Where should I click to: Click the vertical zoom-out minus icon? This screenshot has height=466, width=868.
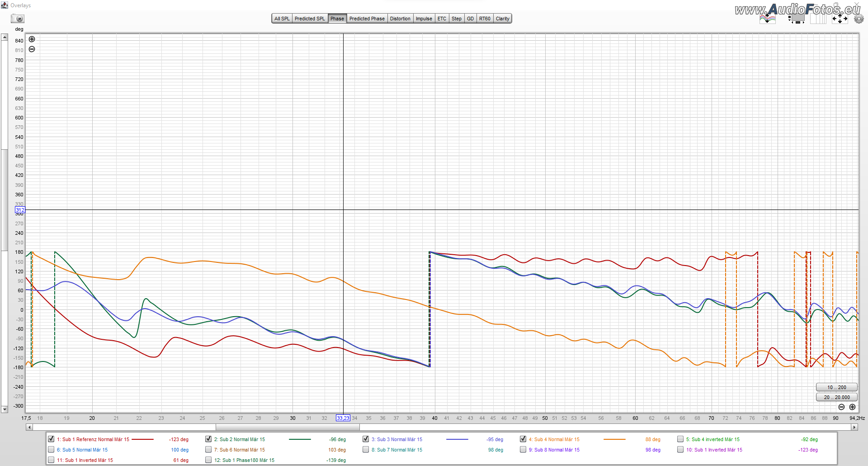(32, 49)
